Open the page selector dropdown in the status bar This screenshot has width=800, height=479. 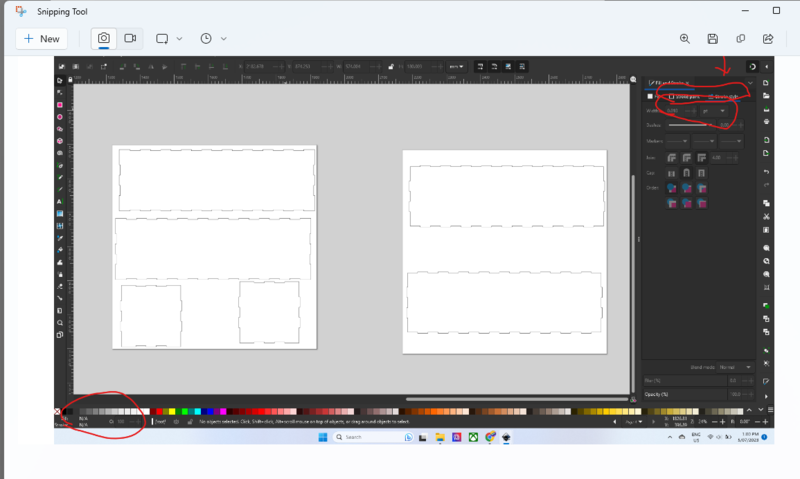[633, 422]
